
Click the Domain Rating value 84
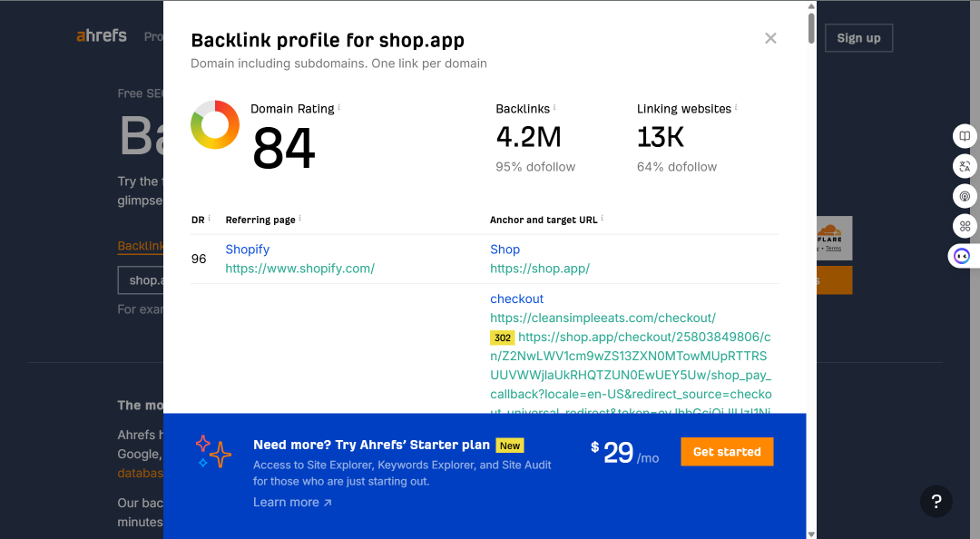click(x=284, y=148)
